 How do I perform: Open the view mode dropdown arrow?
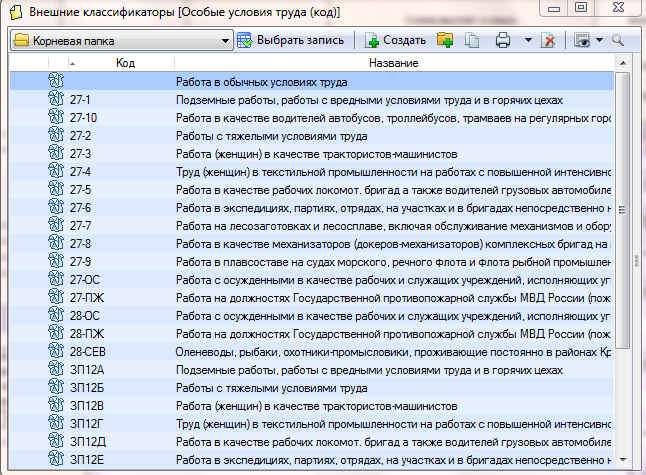tap(599, 40)
